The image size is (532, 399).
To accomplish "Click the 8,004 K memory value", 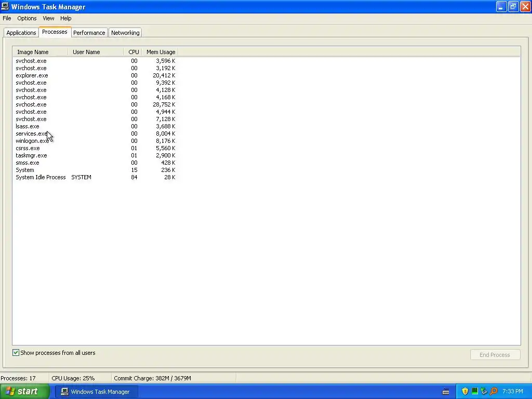I will (x=166, y=134).
